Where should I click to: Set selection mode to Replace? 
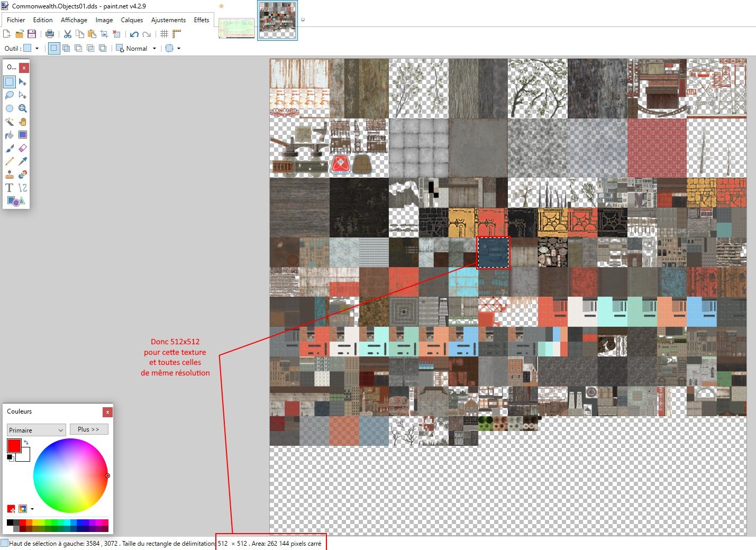point(54,48)
